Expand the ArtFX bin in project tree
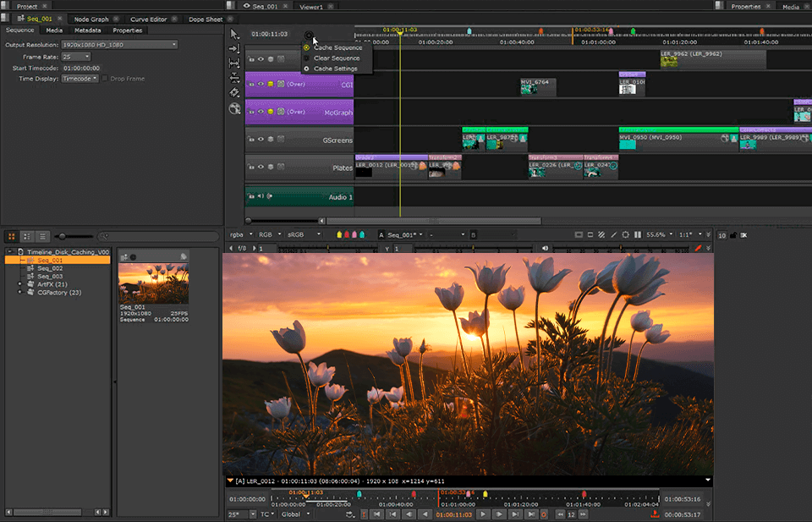The image size is (812, 522). point(19,284)
